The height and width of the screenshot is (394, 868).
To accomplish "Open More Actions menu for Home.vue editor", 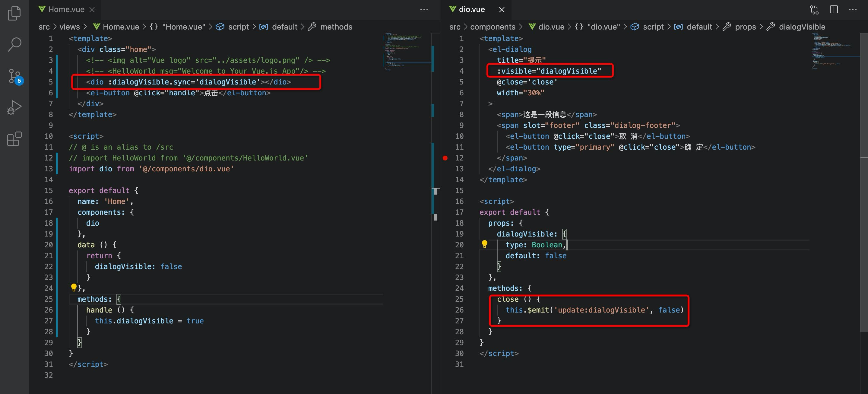I will tap(424, 9).
